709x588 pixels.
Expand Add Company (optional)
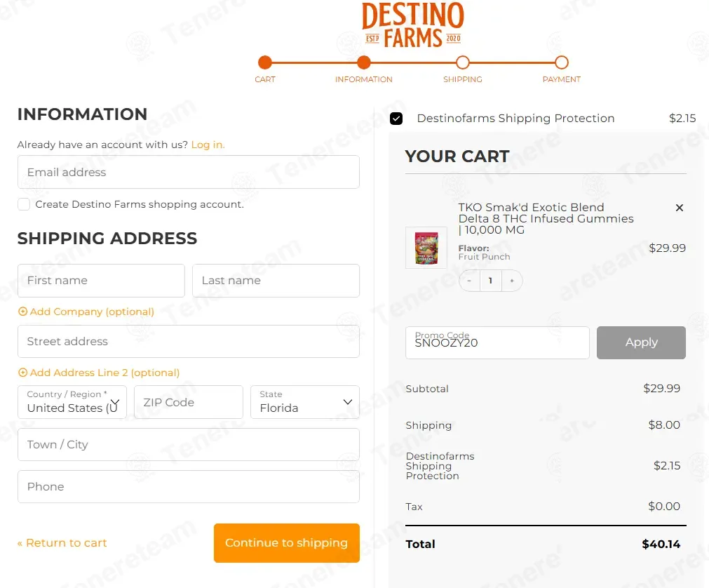[86, 312]
